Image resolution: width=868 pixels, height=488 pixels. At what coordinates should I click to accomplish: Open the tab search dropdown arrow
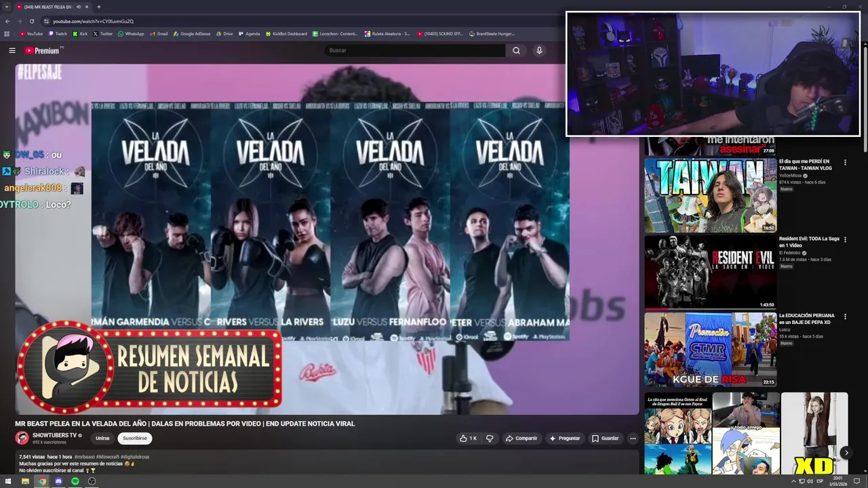click(6, 7)
